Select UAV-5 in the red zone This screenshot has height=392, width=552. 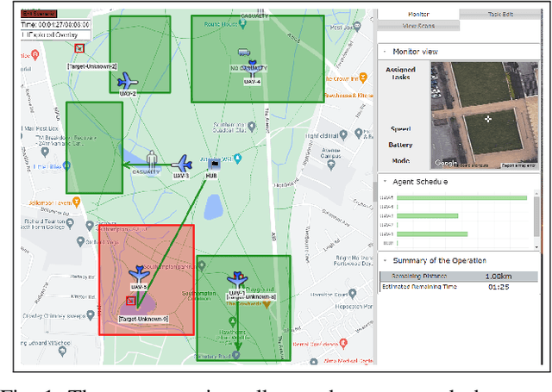click(140, 275)
